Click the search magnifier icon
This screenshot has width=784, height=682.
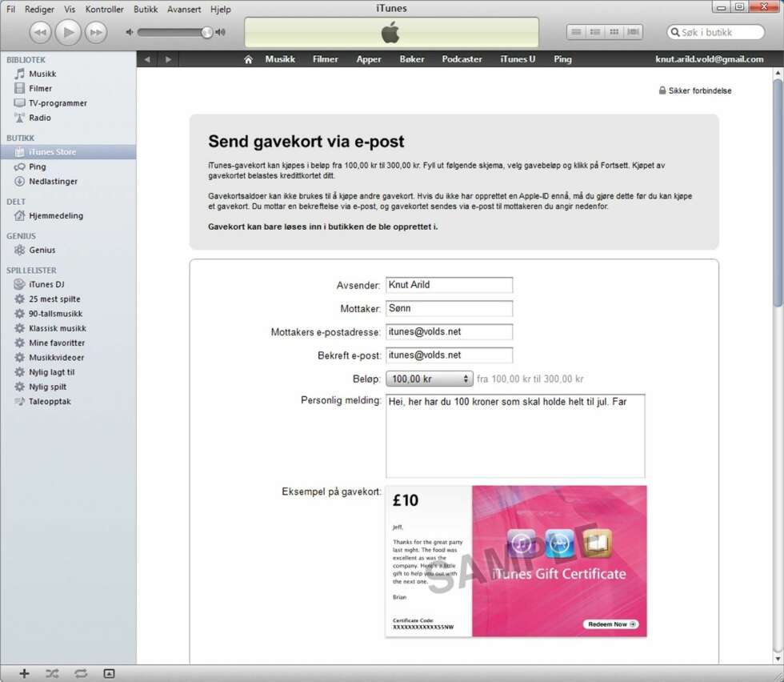pyautogui.click(x=675, y=32)
